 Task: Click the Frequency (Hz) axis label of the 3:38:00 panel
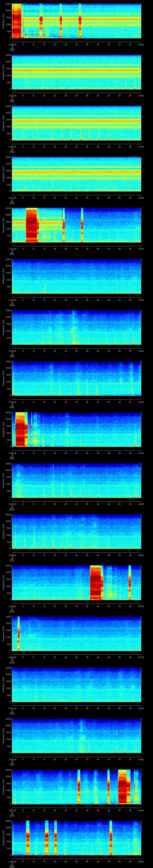tap(3, 21)
